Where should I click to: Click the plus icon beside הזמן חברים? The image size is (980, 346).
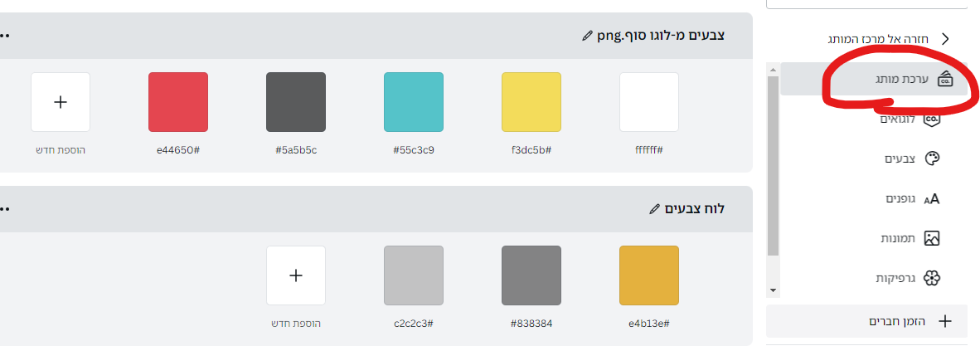pyautogui.click(x=944, y=321)
